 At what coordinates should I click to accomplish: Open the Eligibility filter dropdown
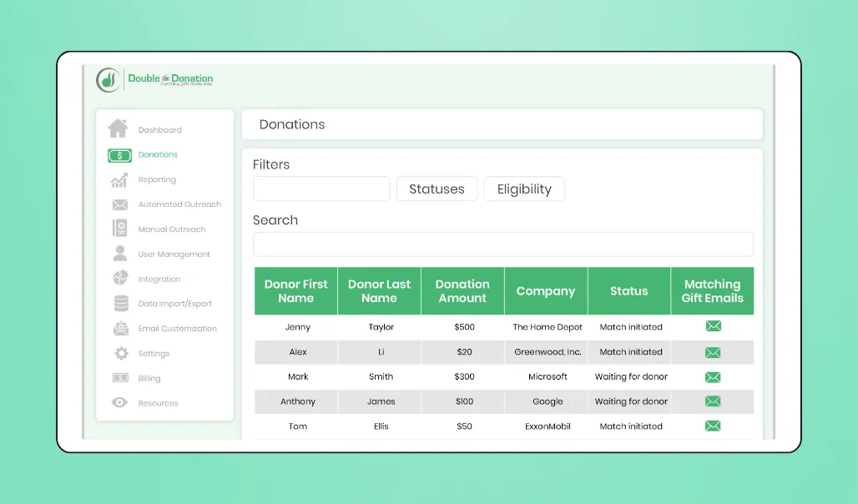point(524,189)
